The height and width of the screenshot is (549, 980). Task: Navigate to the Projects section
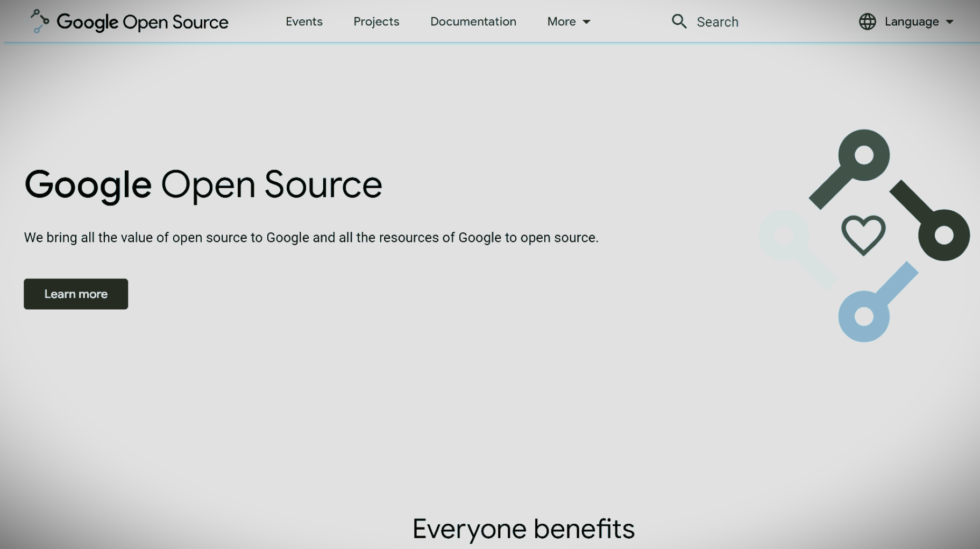click(376, 22)
